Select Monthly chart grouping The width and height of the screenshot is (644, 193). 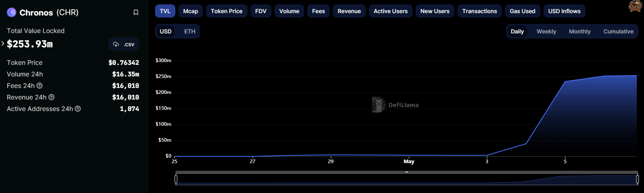(580, 31)
